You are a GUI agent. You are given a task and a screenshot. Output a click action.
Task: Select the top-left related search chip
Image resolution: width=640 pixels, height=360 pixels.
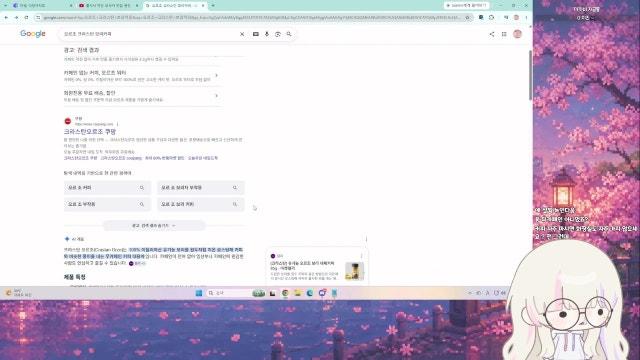pyautogui.click(x=107, y=188)
